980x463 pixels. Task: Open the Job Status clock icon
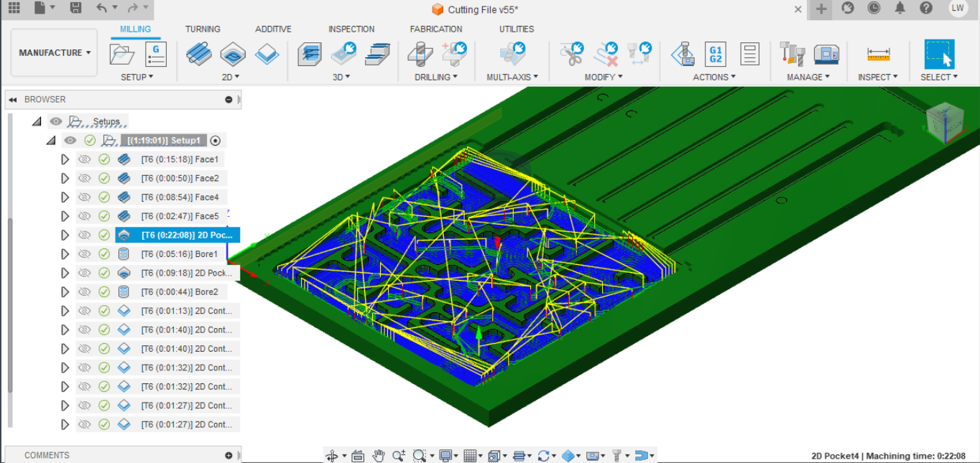click(874, 8)
